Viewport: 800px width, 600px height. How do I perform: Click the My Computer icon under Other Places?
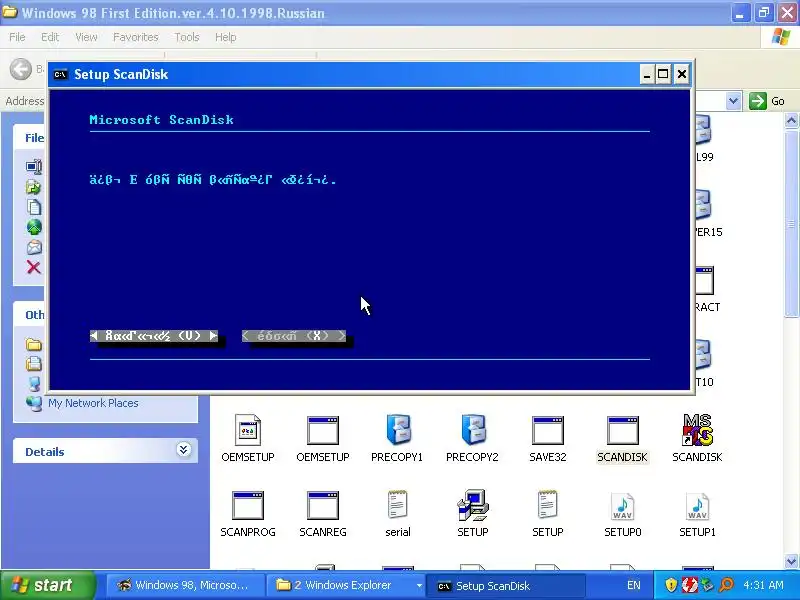click(x=34, y=383)
